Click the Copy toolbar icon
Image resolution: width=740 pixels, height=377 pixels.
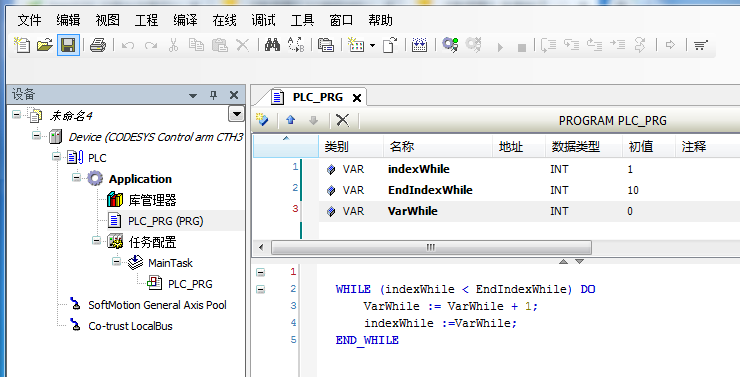196,45
